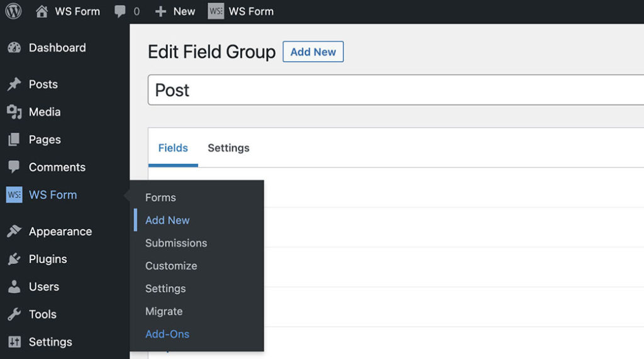
Task: Click the Plugins plug icon
Action: click(14, 259)
